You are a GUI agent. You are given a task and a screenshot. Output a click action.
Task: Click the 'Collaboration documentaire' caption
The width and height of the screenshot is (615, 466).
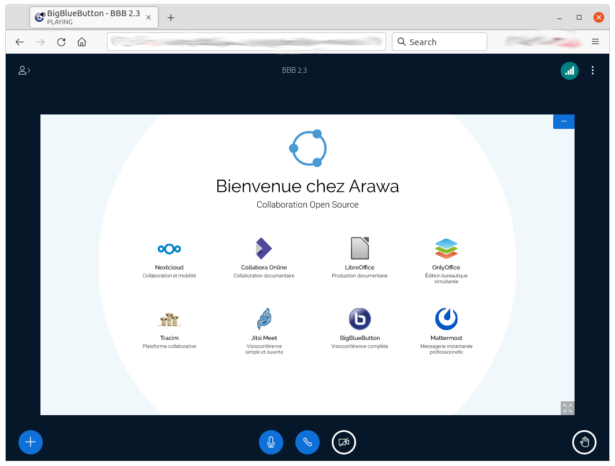pos(264,276)
